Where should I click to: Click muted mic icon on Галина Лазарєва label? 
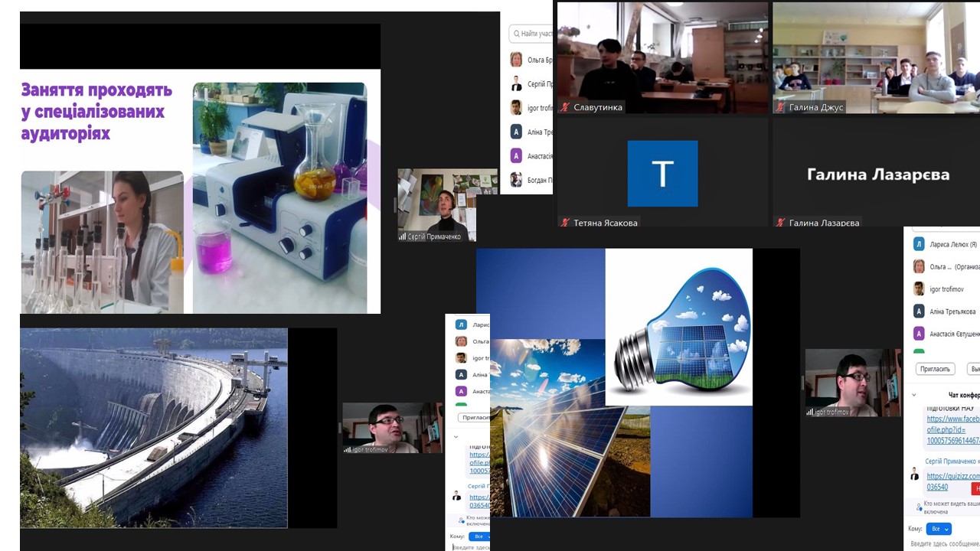point(780,223)
